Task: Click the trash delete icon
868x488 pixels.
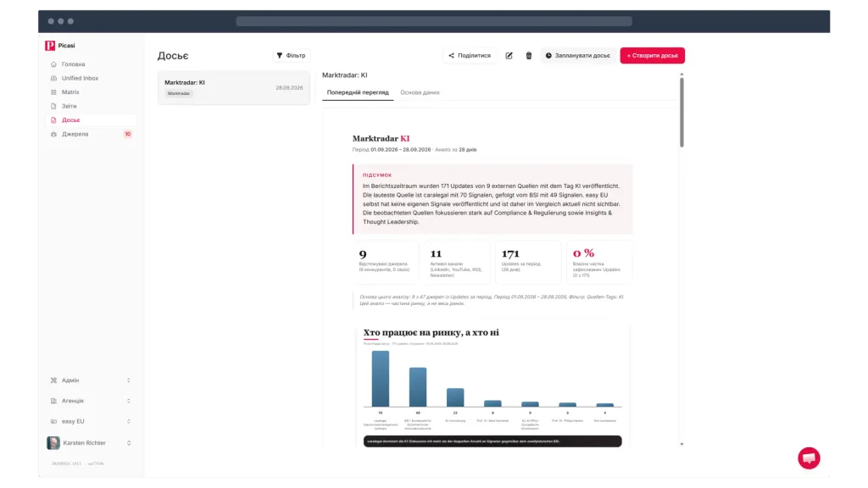Action: 529,55
